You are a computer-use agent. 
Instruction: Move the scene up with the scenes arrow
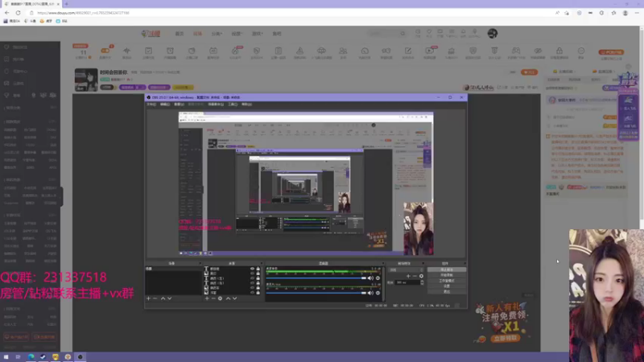(163, 298)
